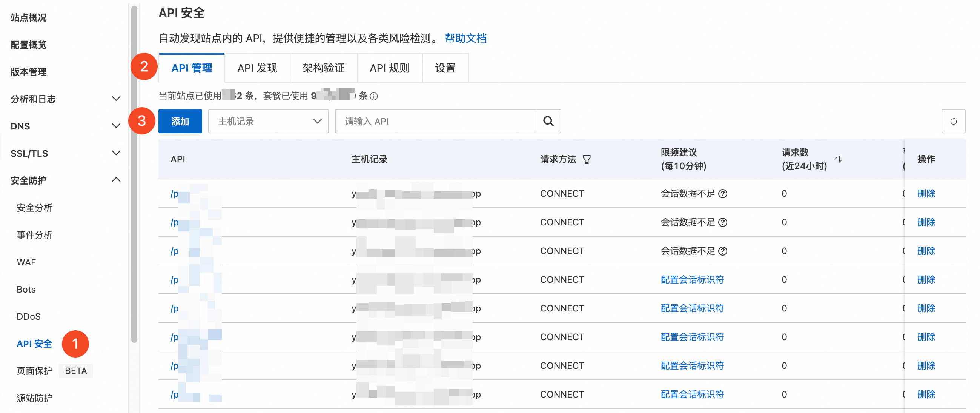Switch to the API 发现 tab
980x413 pixels.
coord(257,68)
